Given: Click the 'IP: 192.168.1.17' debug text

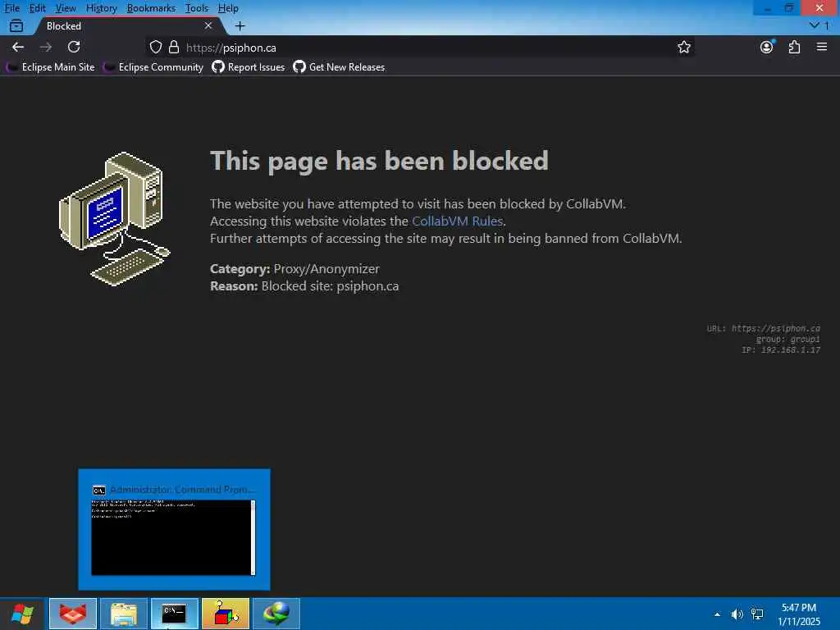Looking at the screenshot, I should (x=781, y=349).
